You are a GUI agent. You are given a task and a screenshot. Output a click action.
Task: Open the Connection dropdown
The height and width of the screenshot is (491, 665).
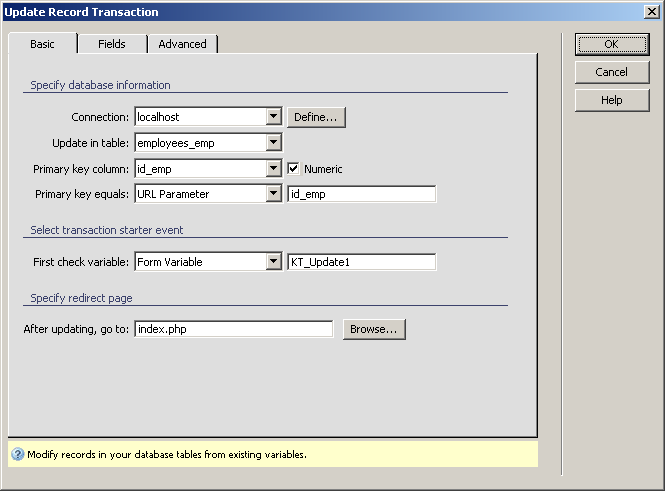(x=273, y=117)
